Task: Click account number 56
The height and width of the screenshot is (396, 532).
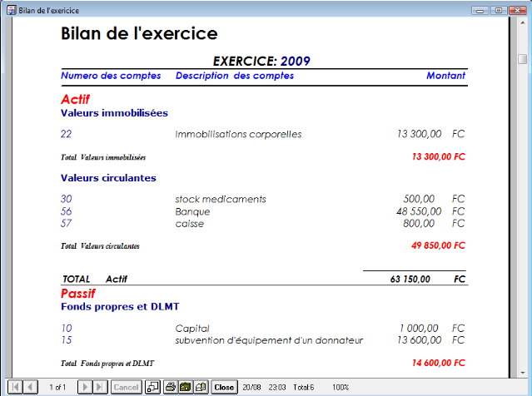Action: click(x=66, y=211)
